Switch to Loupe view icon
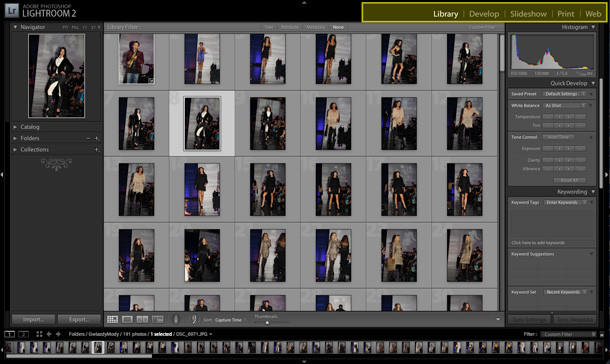The image size is (610, 364). [127, 319]
